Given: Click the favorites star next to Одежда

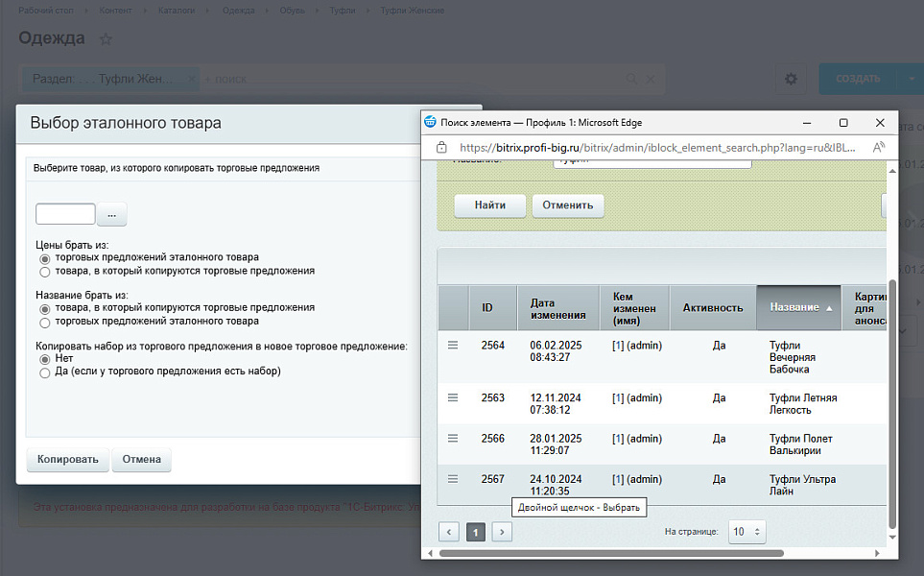Looking at the screenshot, I should tap(107, 39).
